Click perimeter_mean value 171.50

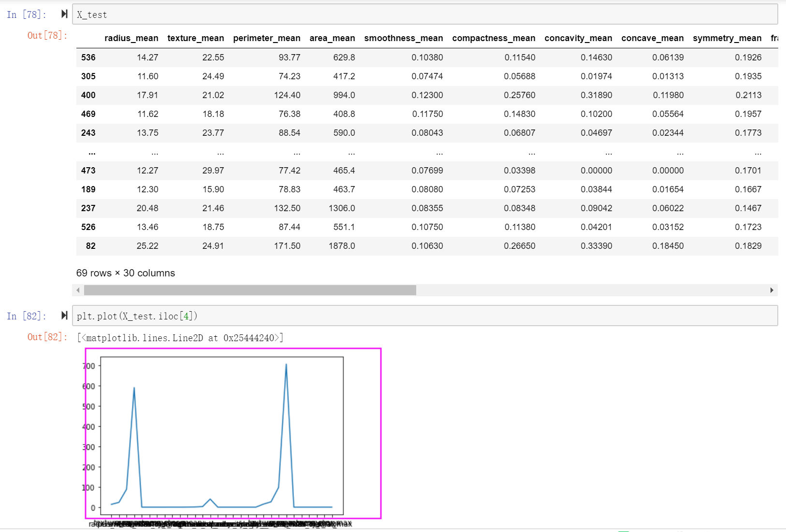click(287, 246)
